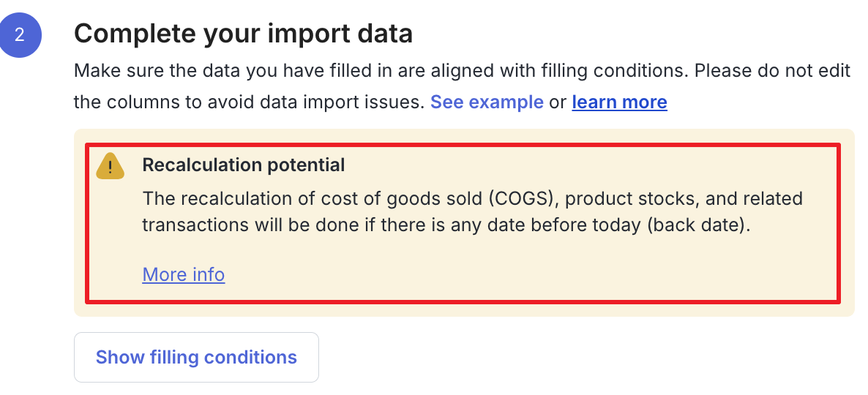Click the yellow warning triangle icon
This screenshot has height=395, width=868.
tap(111, 166)
